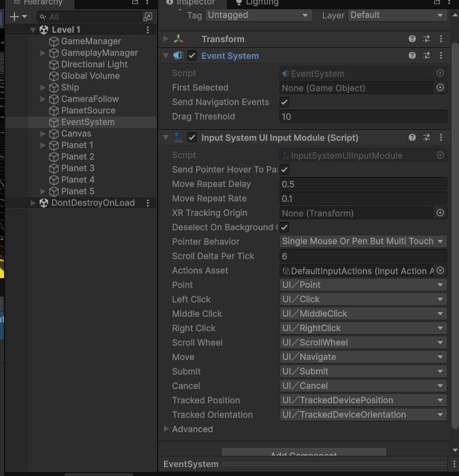Toggle Send Pointer Hover To Parent checkbox
Image resolution: width=459 pixels, height=476 pixels.
[x=285, y=170]
